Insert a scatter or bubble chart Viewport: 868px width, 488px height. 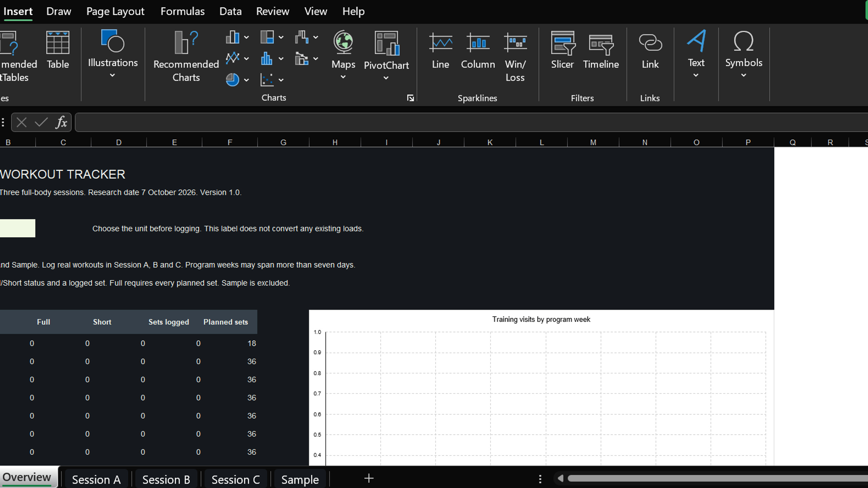(267, 80)
